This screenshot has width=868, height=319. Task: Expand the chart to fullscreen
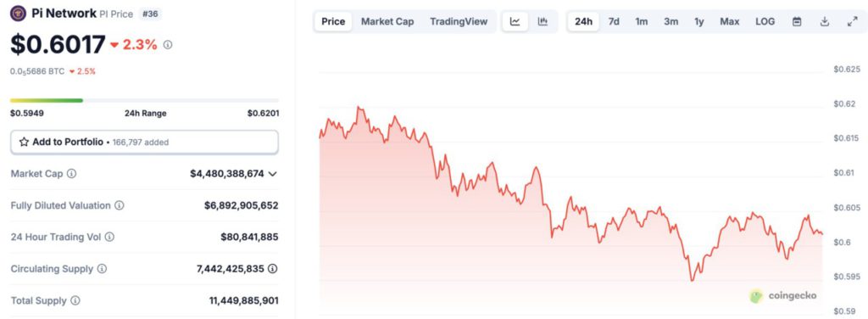852,21
